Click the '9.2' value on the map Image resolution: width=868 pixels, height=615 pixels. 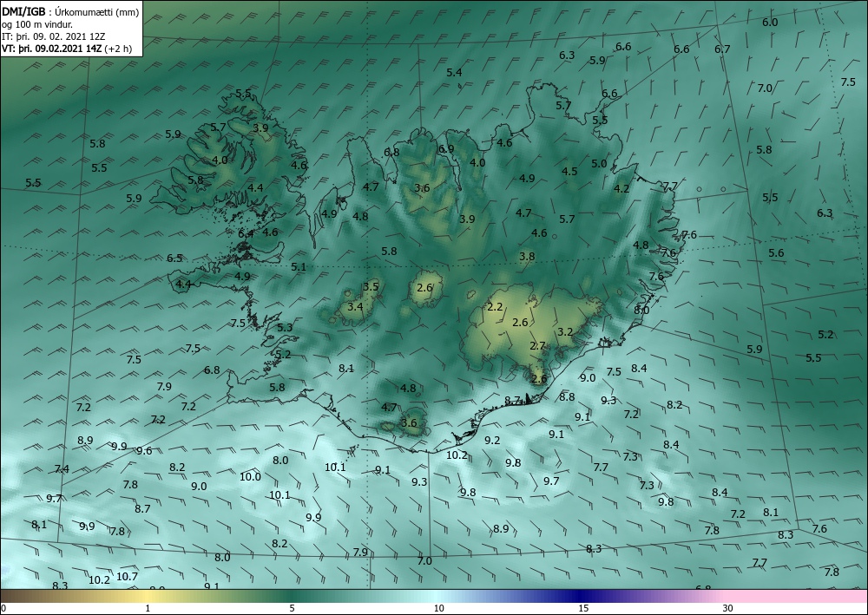pyautogui.click(x=492, y=441)
